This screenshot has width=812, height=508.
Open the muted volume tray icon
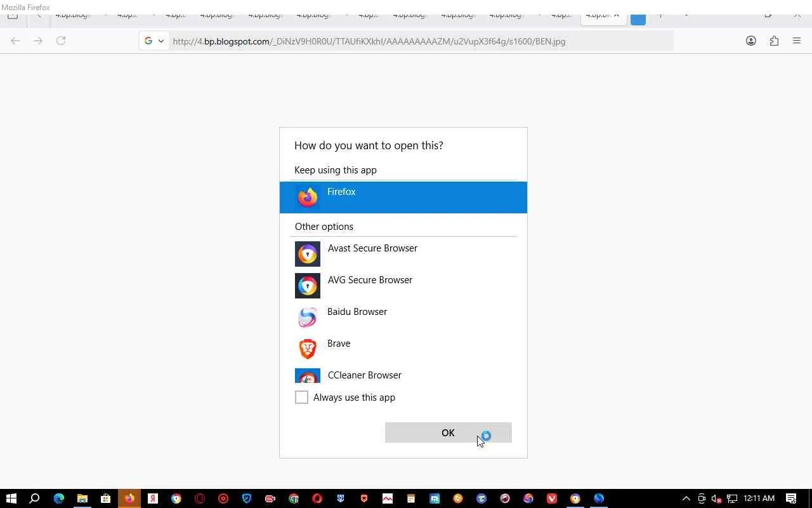point(717,498)
